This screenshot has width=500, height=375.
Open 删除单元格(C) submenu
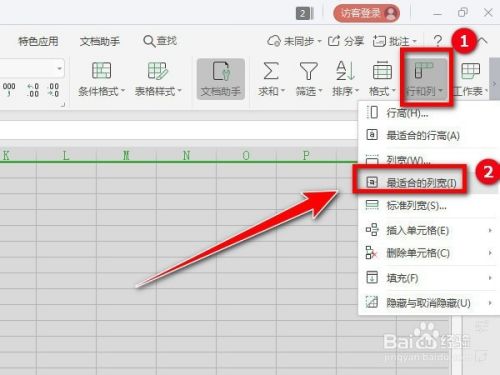(x=429, y=253)
